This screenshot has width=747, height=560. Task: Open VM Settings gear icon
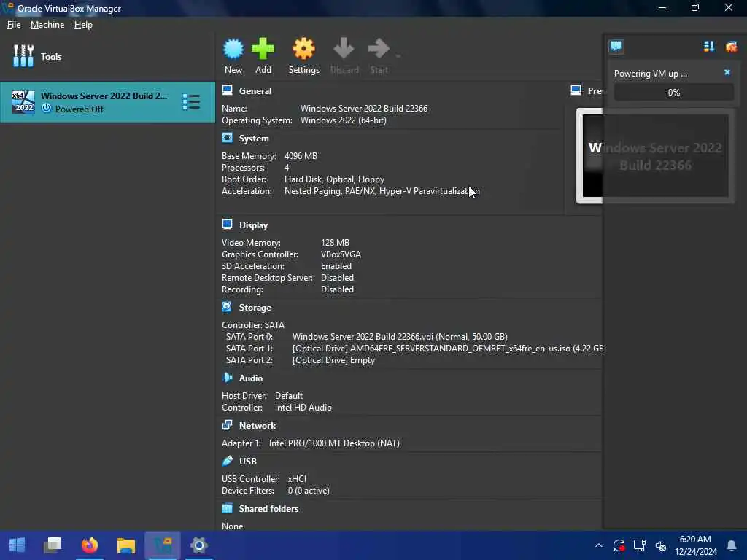[x=304, y=49]
